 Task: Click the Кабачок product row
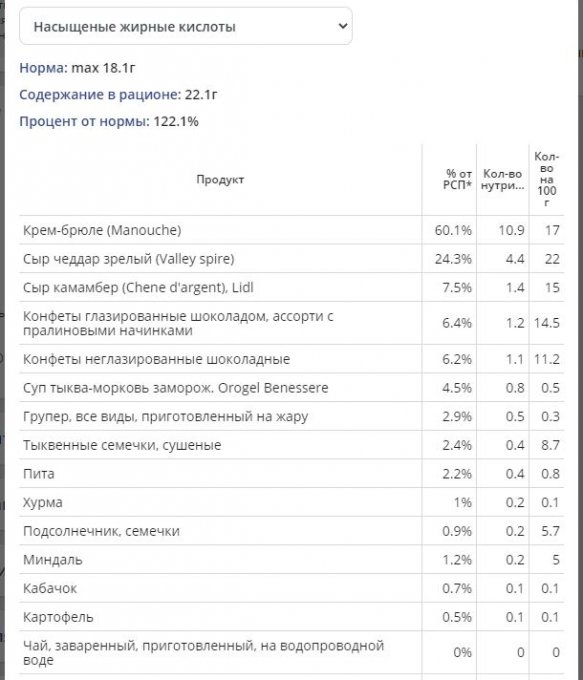[x=292, y=588]
